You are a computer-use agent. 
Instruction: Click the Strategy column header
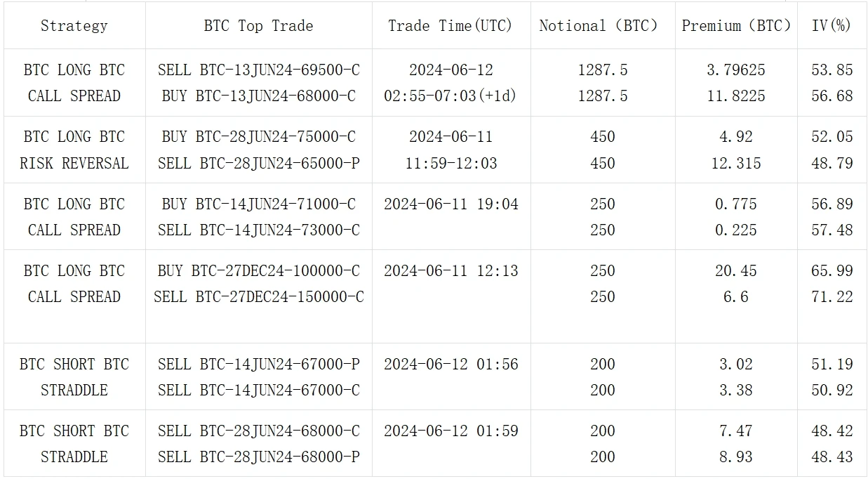74,26
